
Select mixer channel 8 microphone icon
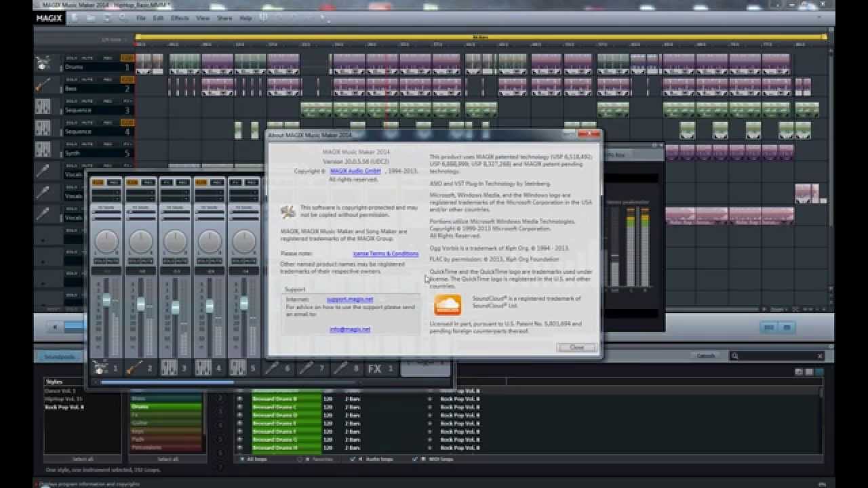coord(342,368)
